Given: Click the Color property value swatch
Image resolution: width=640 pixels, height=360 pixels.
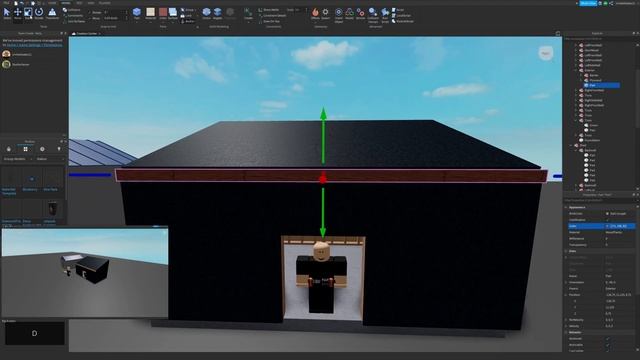Looking at the screenshot, I should [607, 226].
